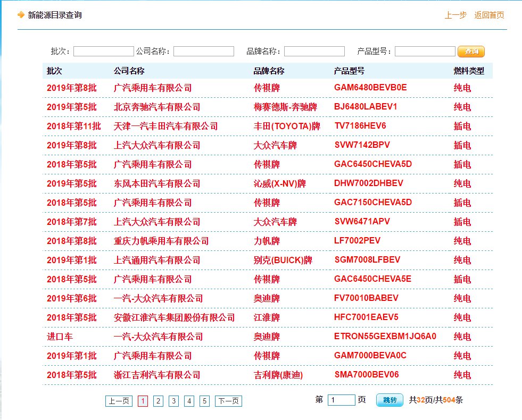Select page 5 in pagination
The width and height of the screenshot is (522, 420).
[205, 401]
